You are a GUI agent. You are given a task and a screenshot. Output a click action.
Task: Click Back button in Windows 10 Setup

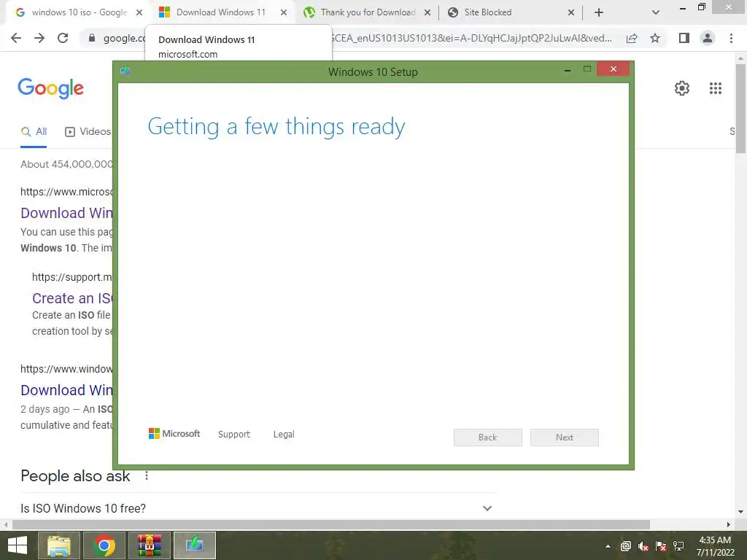point(488,437)
